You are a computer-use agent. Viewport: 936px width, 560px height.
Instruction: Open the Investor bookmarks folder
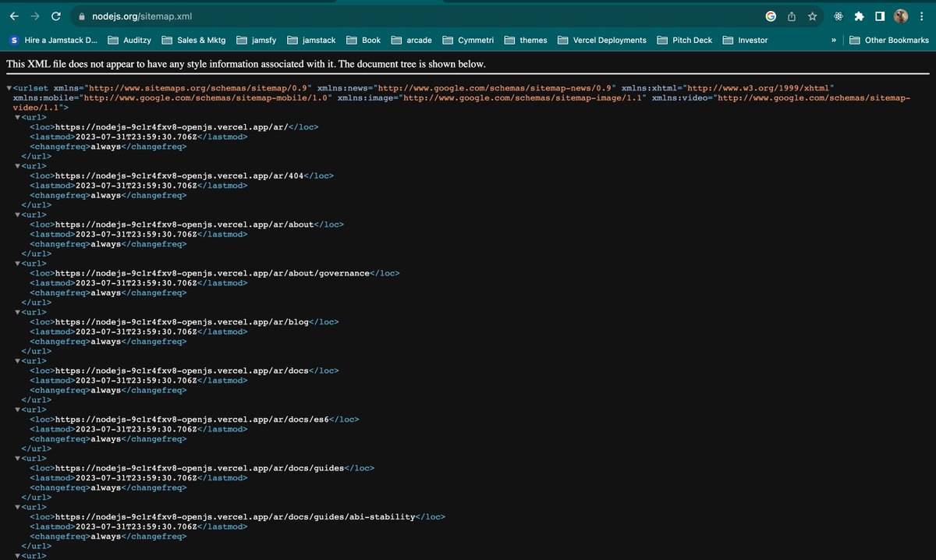(x=745, y=40)
